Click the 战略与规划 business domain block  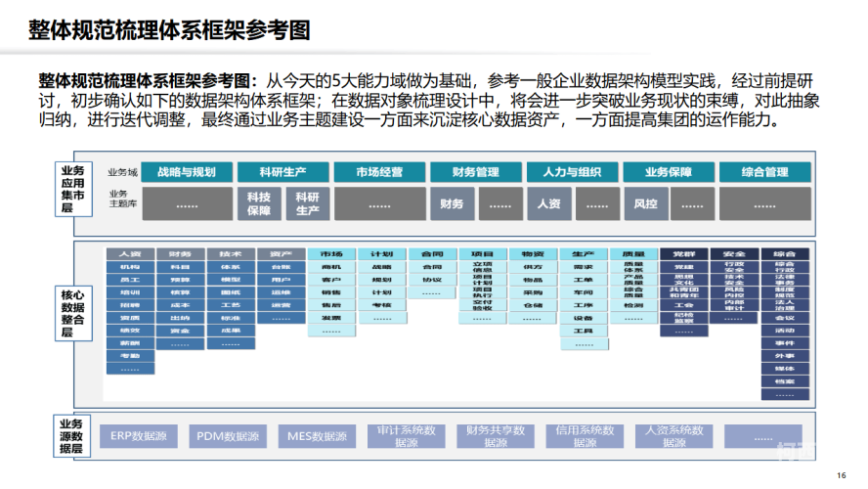click(187, 172)
